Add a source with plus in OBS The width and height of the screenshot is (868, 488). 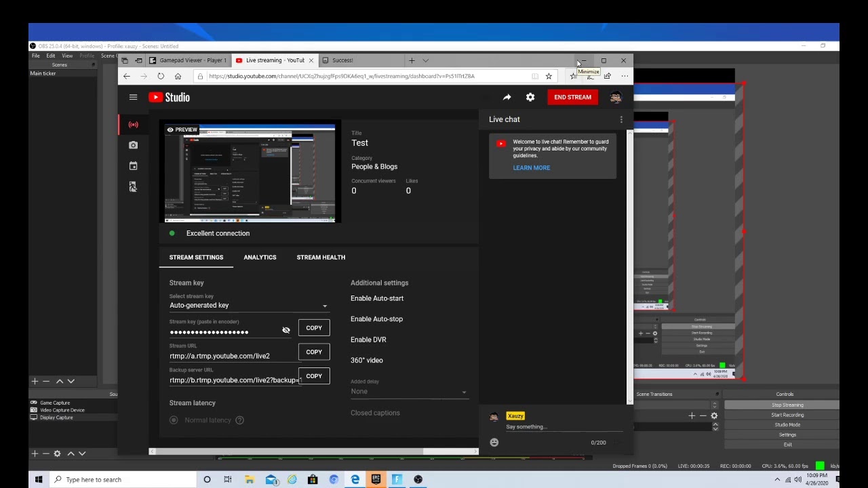tap(35, 453)
